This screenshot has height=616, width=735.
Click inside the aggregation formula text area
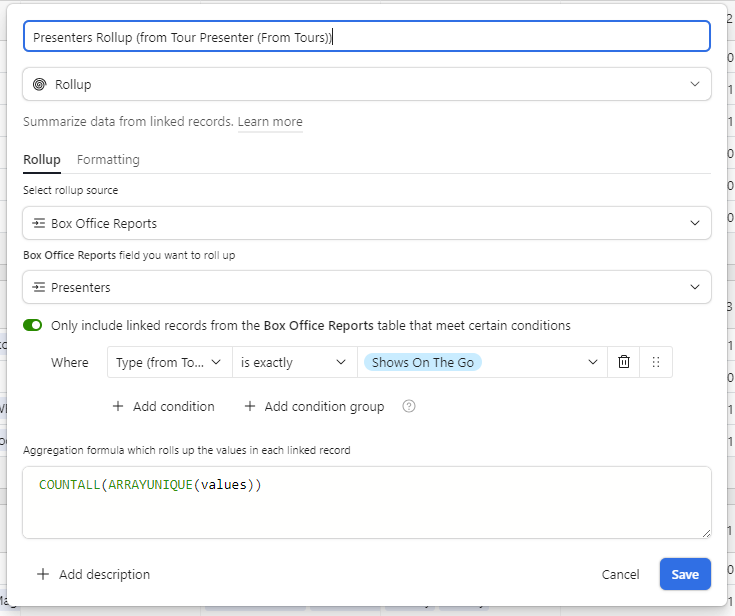367,503
